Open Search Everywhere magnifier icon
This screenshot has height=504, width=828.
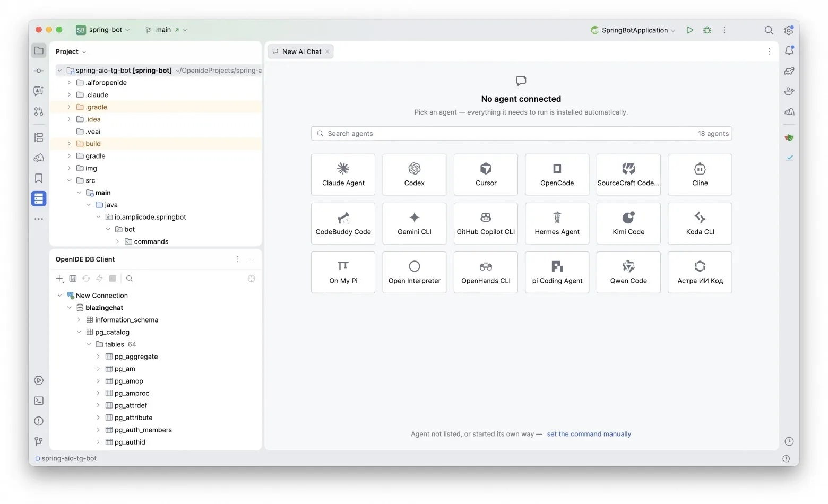tap(769, 30)
